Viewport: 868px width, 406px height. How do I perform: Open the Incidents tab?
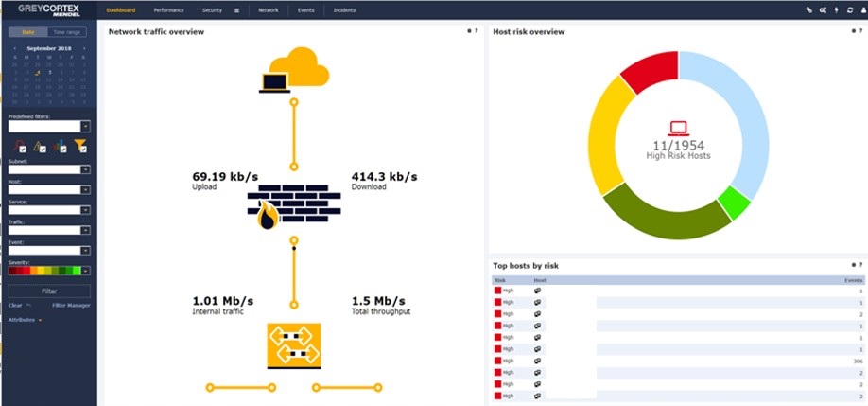(346, 10)
